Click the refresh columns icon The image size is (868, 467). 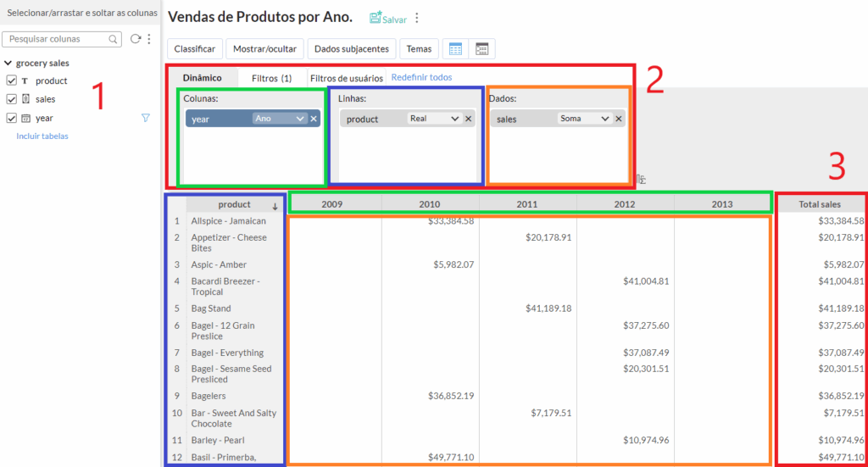tap(135, 39)
